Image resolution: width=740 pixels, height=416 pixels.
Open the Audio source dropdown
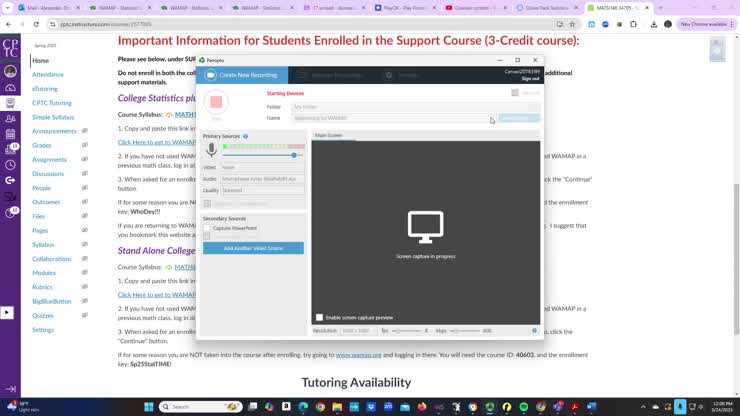tap(262, 179)
